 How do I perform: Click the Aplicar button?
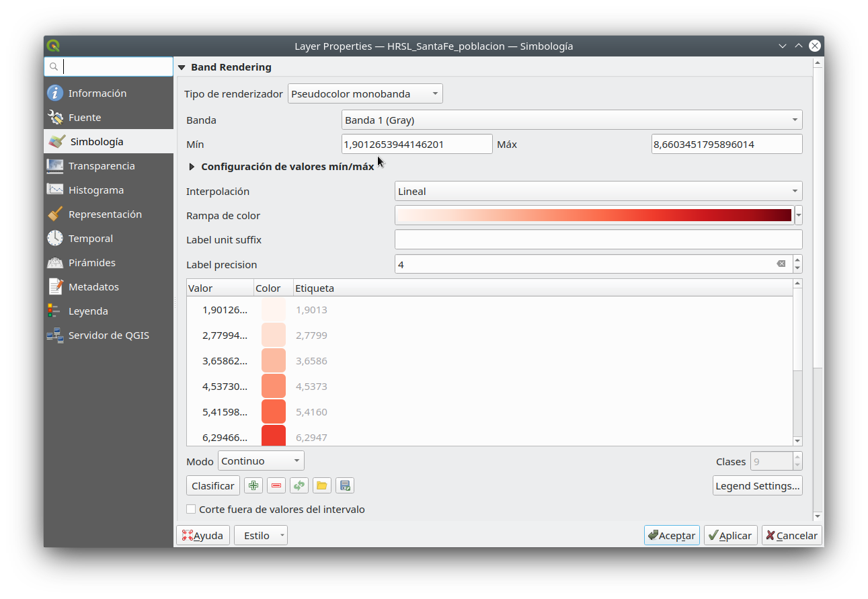(x=731, y=536)
